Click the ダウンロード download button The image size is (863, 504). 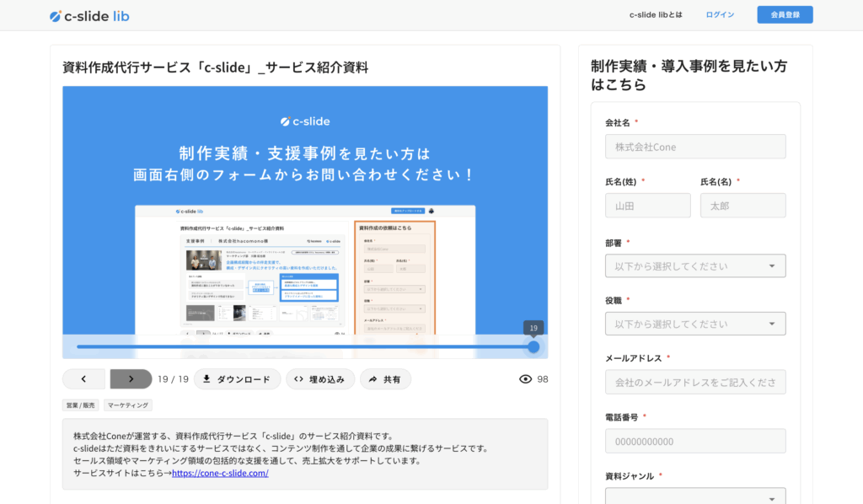(237, 379)
